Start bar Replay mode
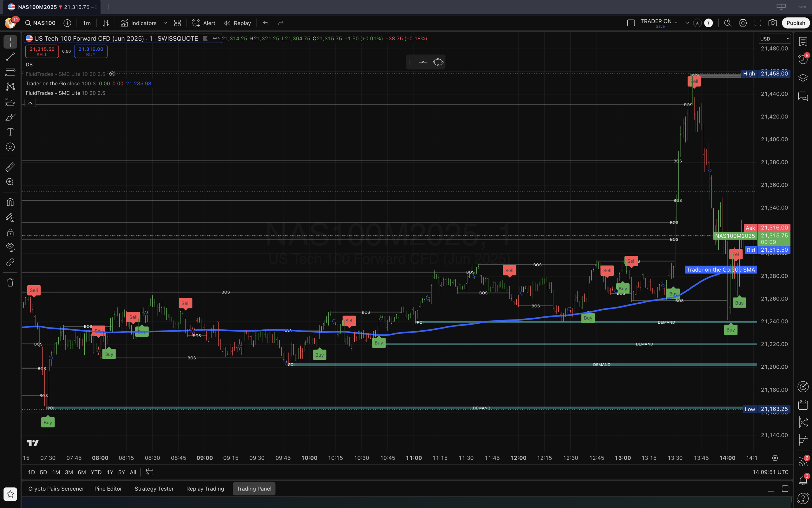This screenshot has width=812, height=508. pyautogui.click(x=238, y=23)
